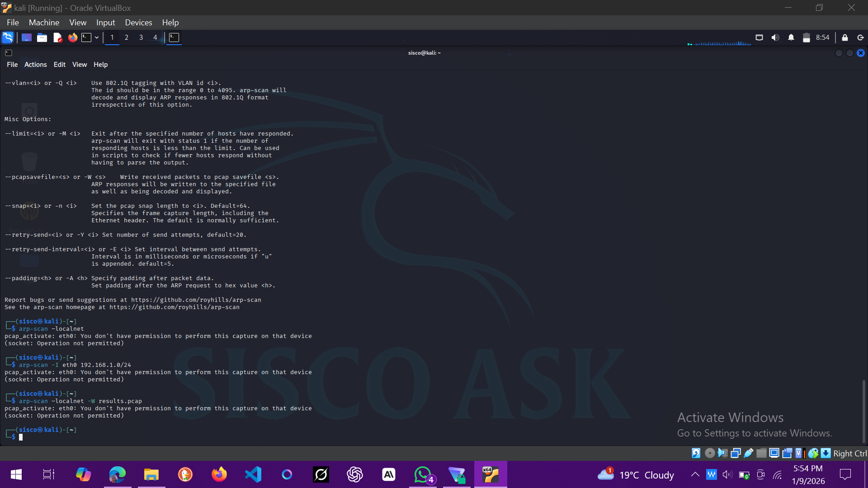Open WhatsApp from Windows taskbar
Screen dimensions: 868x488
tap(423, 474)
